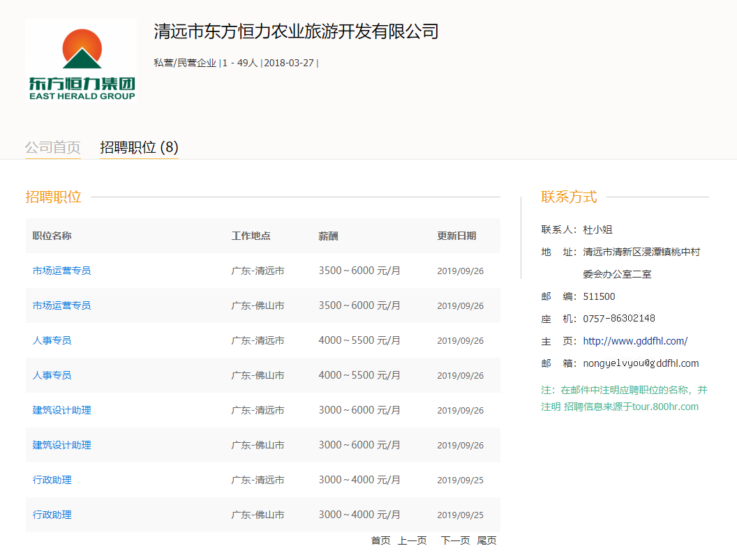Screen dimensions: 737x560
Task: Select the 招聘职位 (8) tab
Action: (139, 148)
